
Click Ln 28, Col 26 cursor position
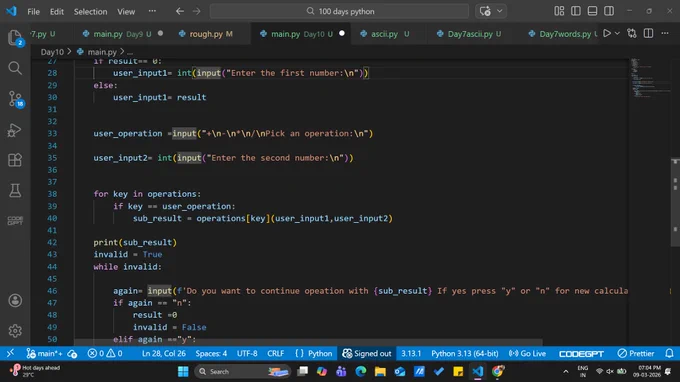(163, 353)
